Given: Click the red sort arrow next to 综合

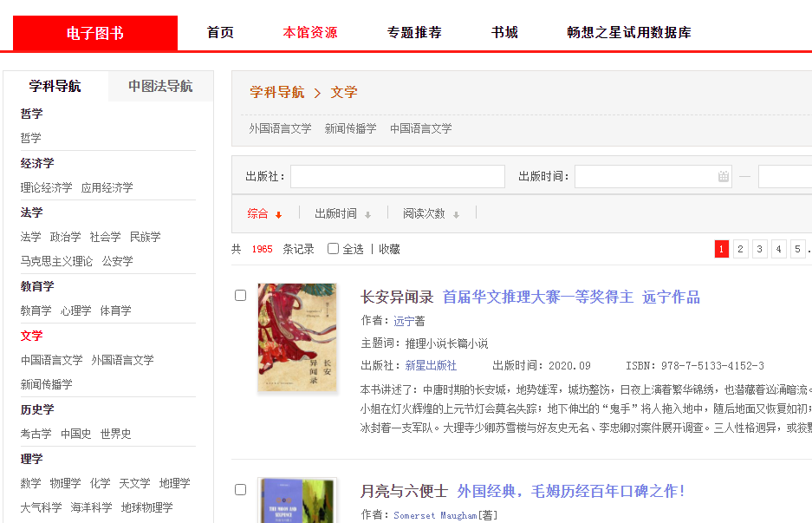Looking at the screenshot, I should tap(278, 214).
